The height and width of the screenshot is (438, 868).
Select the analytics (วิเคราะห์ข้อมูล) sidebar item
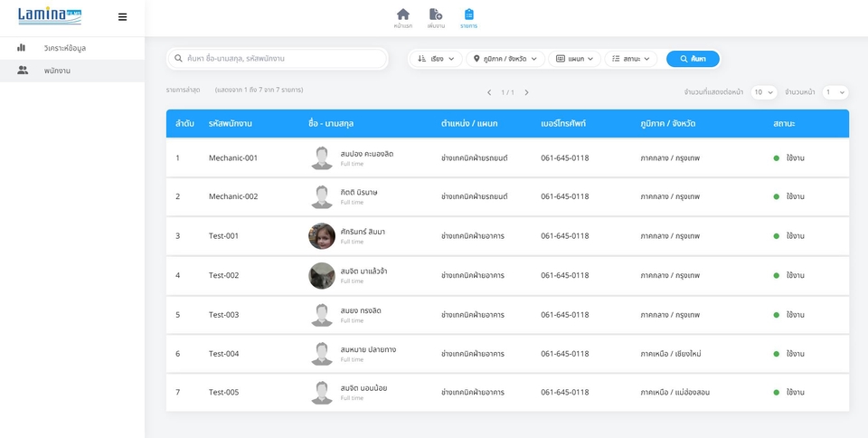pos(72,48)
